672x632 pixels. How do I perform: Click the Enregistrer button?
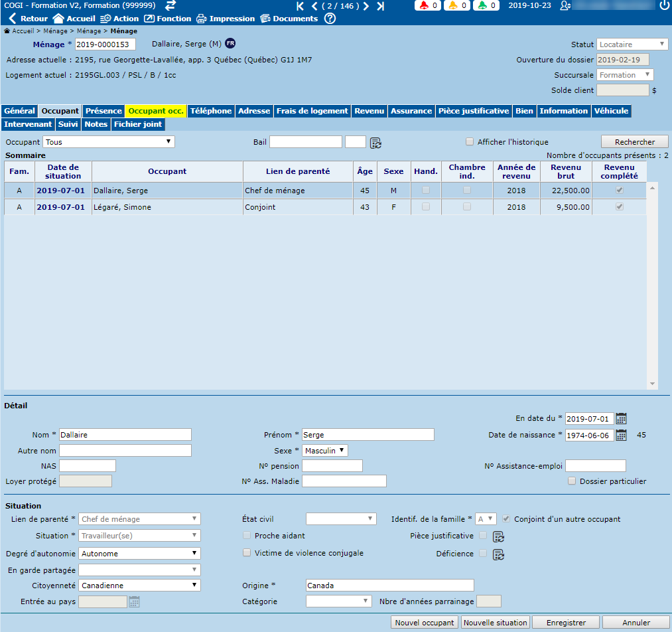tap(566, 623)
